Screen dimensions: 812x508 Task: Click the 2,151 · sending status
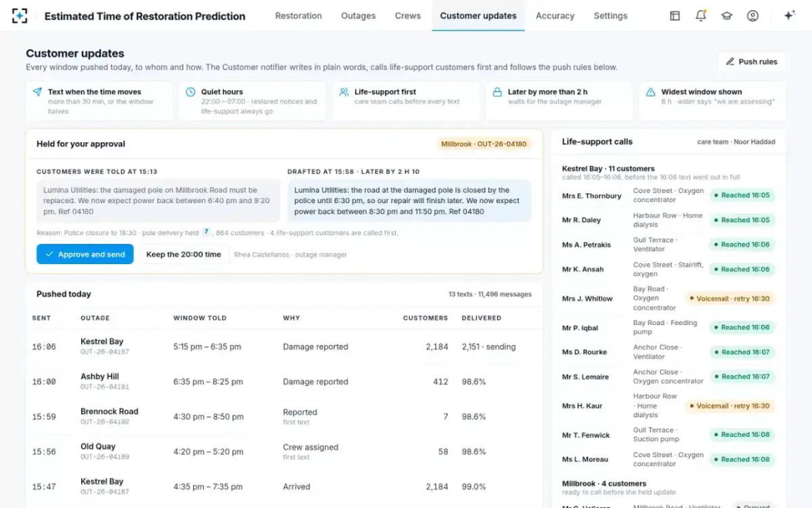[x=489, y=347]
